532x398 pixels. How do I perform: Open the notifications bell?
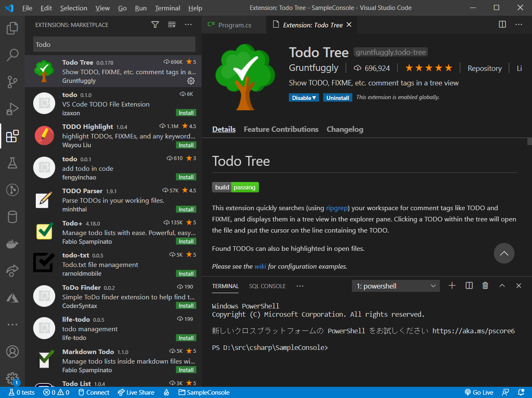(x=521, y=392)
